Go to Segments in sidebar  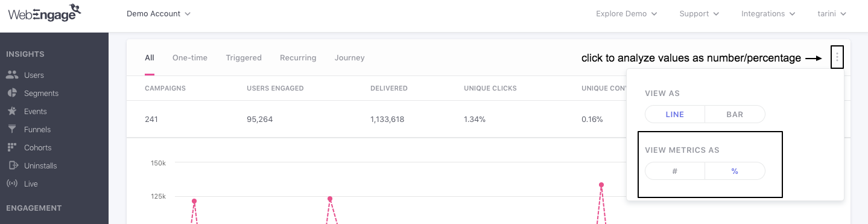[41, 94]
